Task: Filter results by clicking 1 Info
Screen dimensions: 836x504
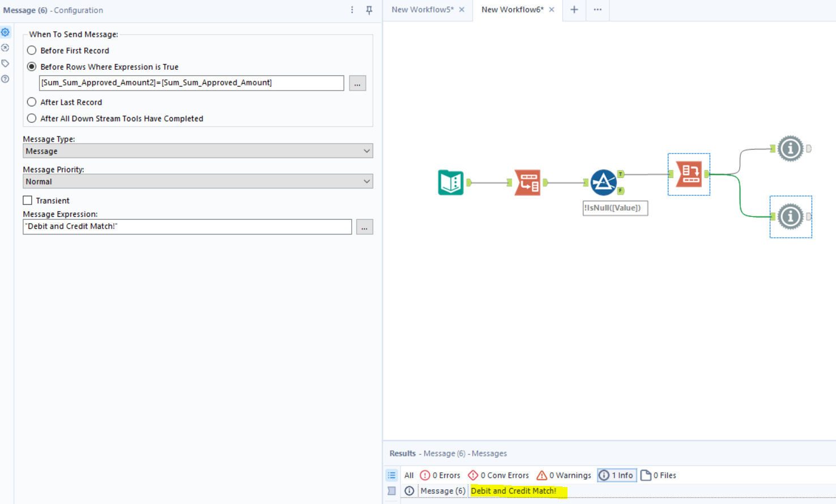Action: [616, 475]
